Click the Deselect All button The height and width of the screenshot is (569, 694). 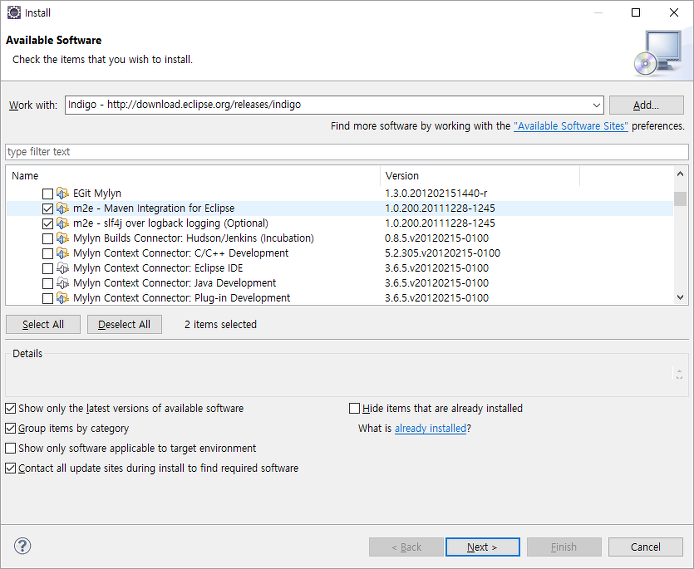pos(124,324)
